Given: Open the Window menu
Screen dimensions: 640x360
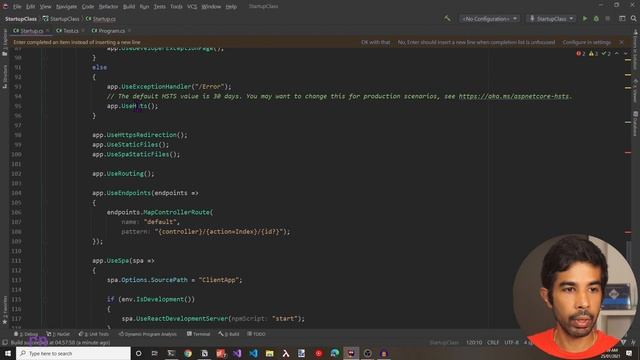Looking at the screenshot, I should click(211, 7).
